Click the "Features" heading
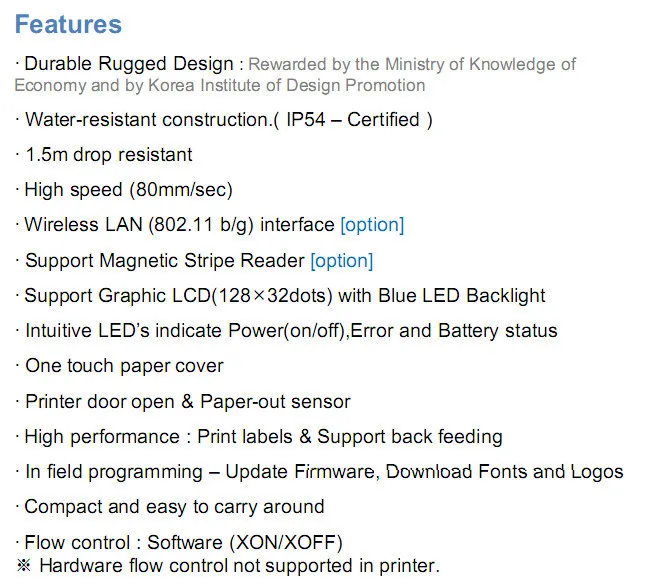Image resolution: width=656 pixels, height=584 pixels. 68,24
